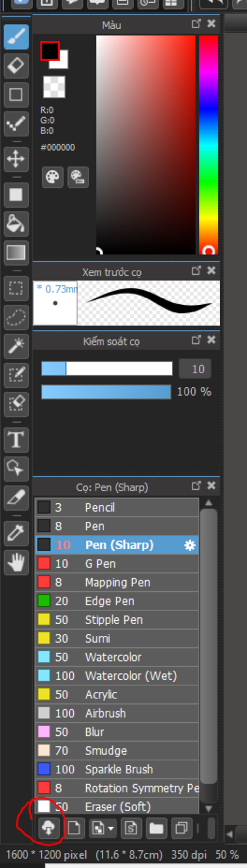This screenshot has height=868, width=247.
Task: Click the brush size slider
Action: coord(107,369)
